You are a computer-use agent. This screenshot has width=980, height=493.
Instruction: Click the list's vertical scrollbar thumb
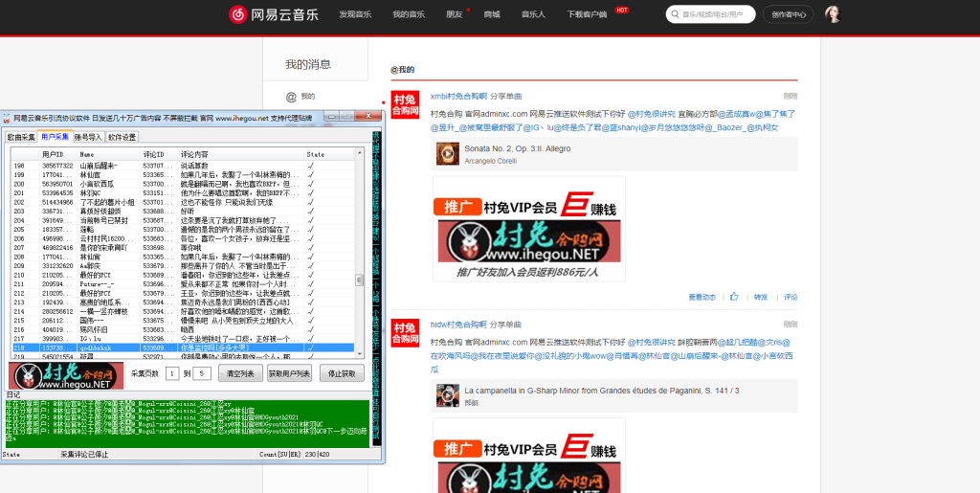tap(360, 280)
